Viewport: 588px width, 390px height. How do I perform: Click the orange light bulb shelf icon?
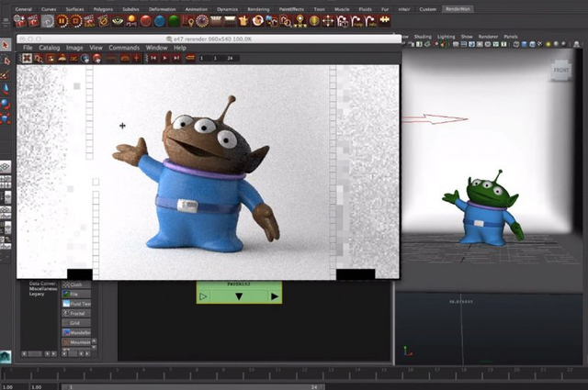point(131,21)
